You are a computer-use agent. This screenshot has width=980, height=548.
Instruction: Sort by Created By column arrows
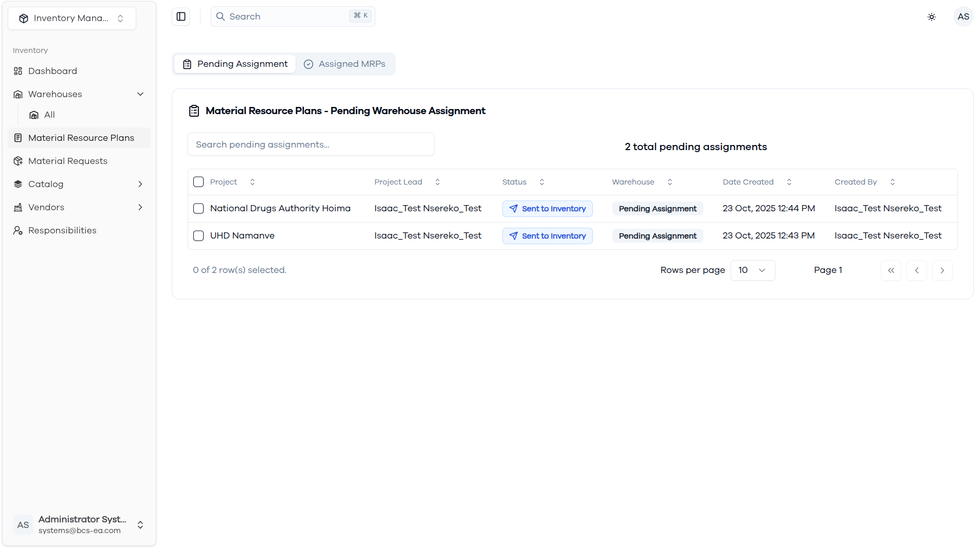point(893,182)
